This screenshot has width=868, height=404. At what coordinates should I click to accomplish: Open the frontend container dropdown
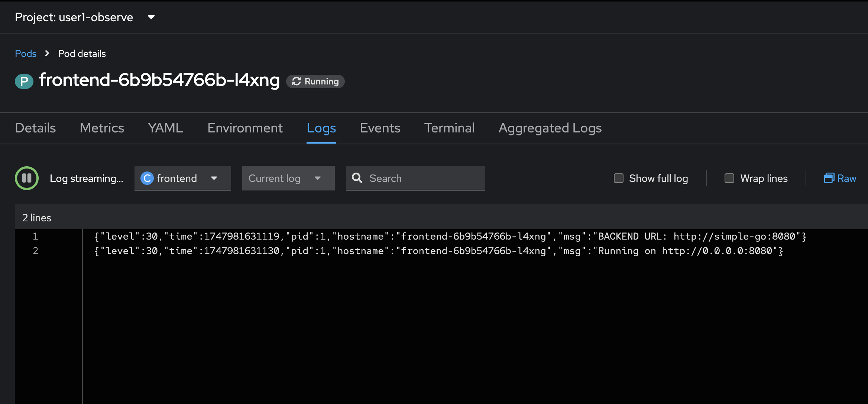pyautogui.click(x=183, y=178)
